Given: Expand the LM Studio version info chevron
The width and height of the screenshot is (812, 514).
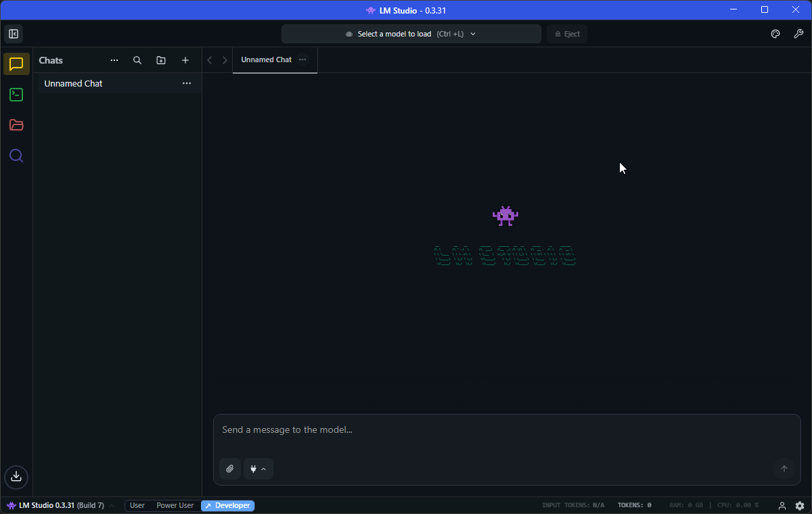Looking at the screenshot, I should click(x=112, y=506).
